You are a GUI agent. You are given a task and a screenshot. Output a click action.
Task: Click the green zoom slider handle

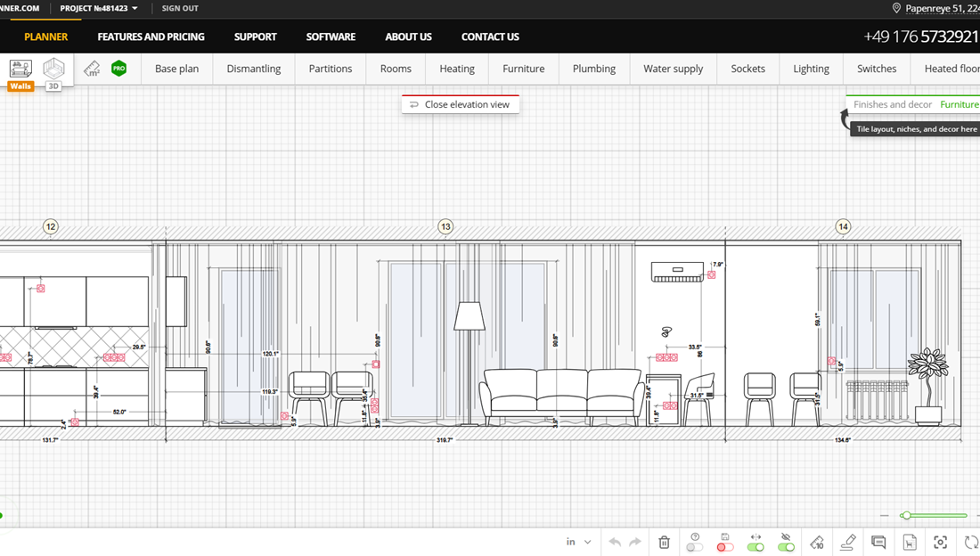(x=906, y=515)
